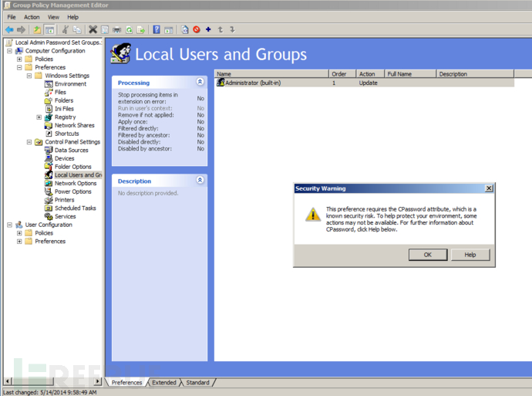Collapse the Computer Configuration node
532x396 pixels.
click(9, 51)
